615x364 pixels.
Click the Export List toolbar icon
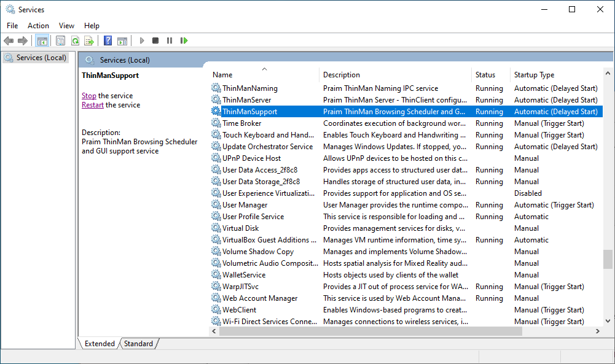point(89,41)
